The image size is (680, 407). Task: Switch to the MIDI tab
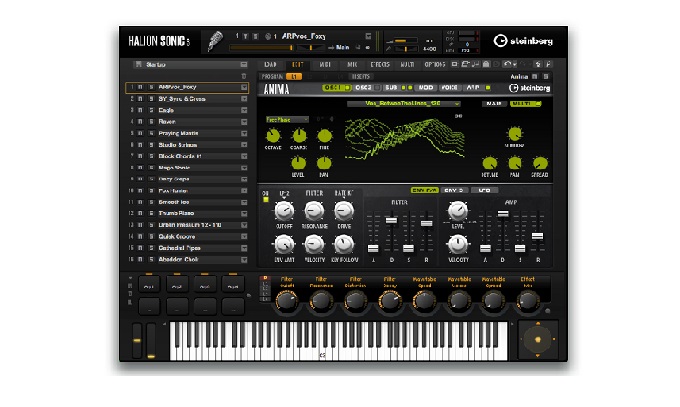[x=325, y=65]
